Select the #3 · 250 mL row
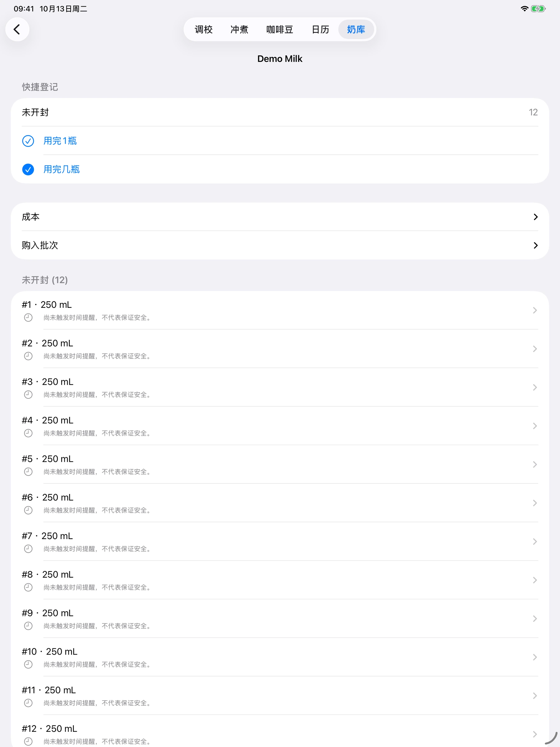The width and height of the screenshot is (560, 747). point(280,387)
